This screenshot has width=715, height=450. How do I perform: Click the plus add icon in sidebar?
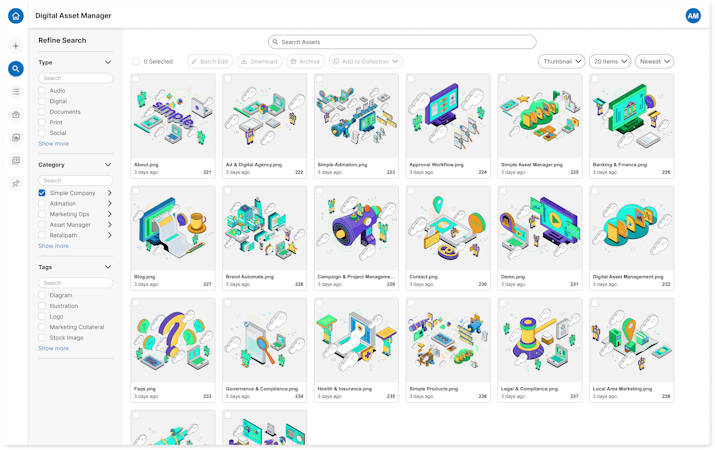[16, 46]
